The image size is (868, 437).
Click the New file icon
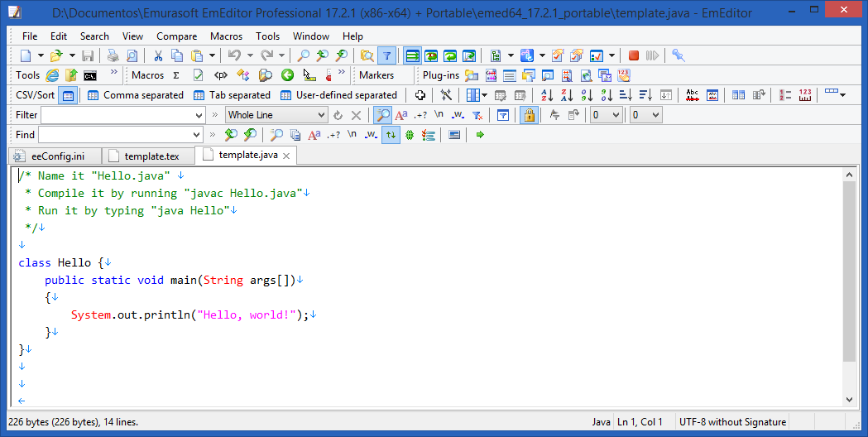point(26,55)
